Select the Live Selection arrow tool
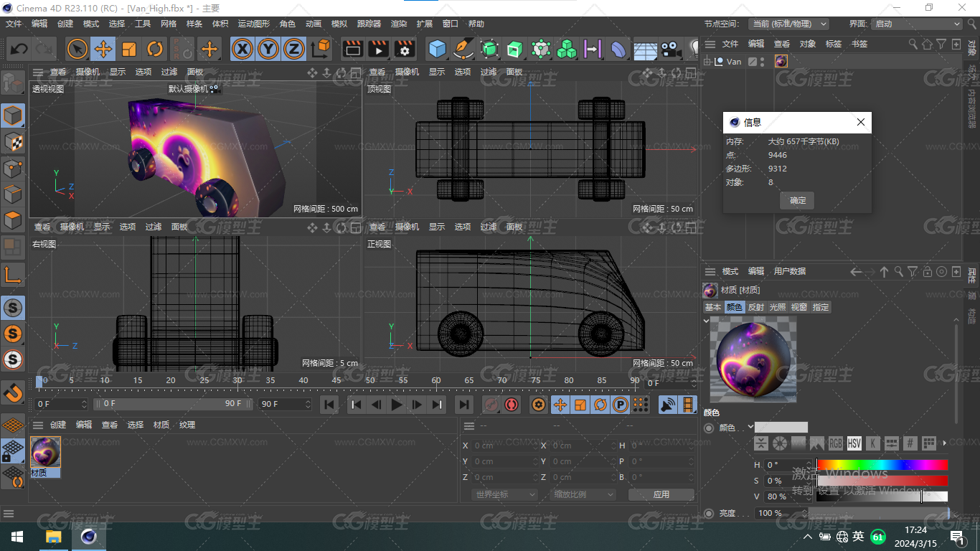This screenshot has width=980, height=551. coord(77,49)
